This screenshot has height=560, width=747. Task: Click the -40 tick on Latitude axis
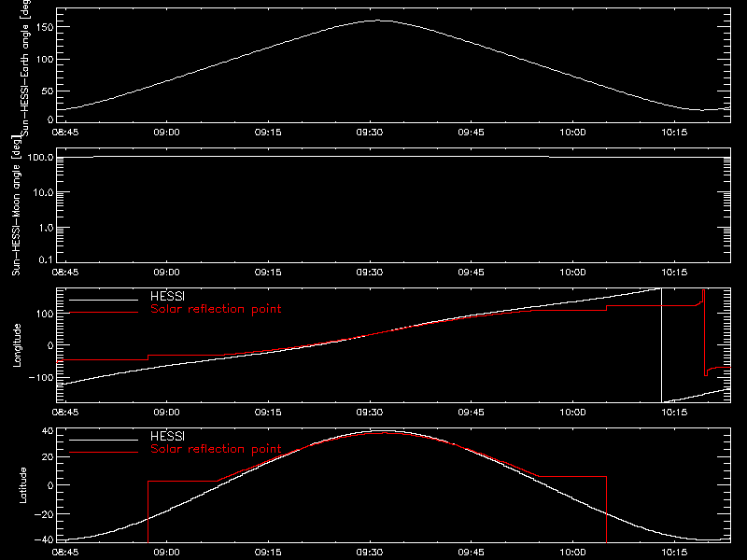[45, 539]
